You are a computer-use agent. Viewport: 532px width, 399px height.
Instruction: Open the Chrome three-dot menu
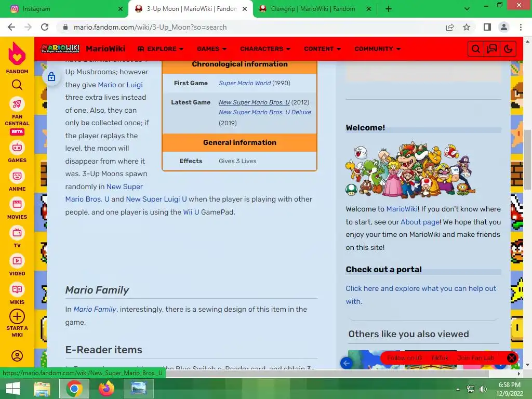point(521,27)
